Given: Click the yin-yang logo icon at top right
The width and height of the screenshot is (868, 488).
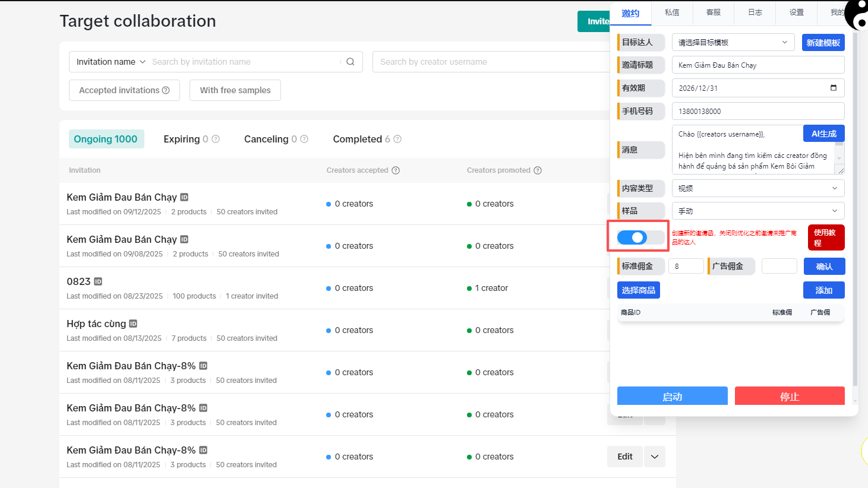Looking at the screenshot, I should coord(856,14).
